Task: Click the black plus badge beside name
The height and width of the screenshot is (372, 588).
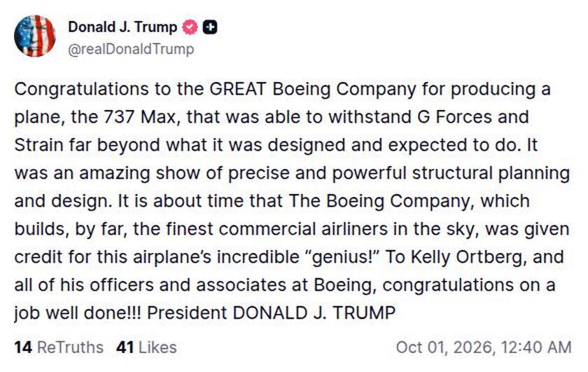Action: click(x=210, y=27)
